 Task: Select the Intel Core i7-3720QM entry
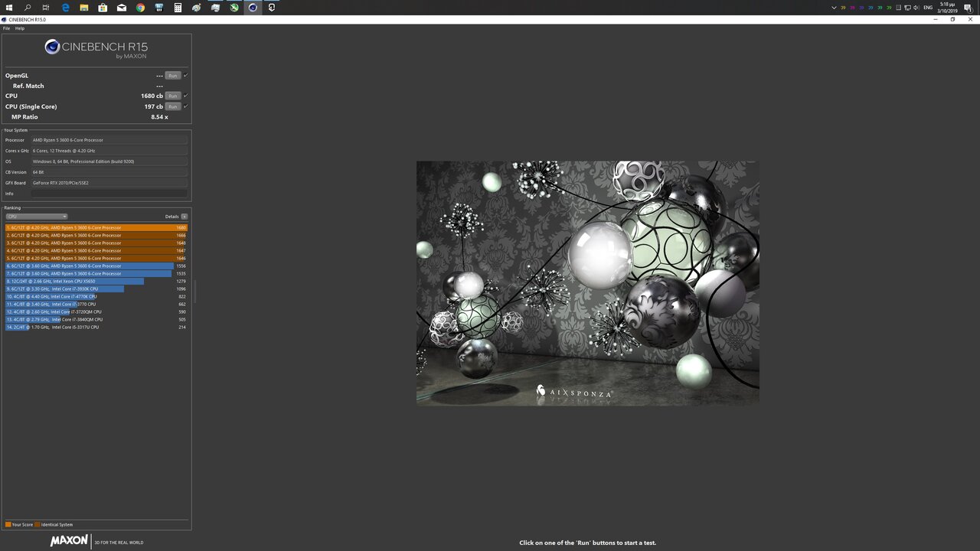click(x=96, y=311)
